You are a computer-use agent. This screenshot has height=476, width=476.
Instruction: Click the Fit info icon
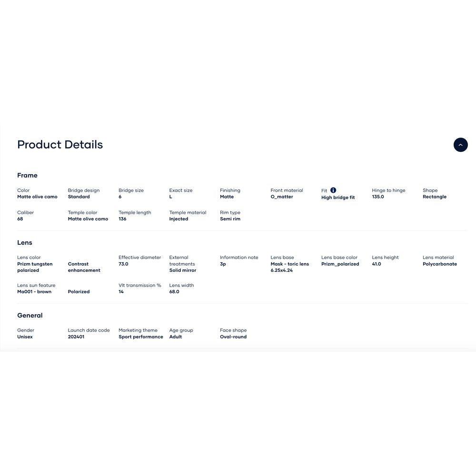pos(333,190)
